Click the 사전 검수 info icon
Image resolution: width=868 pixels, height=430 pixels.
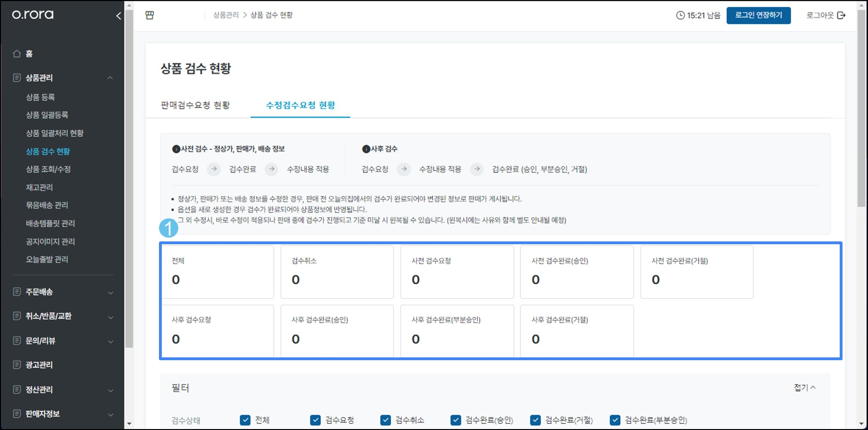[176, 149]
